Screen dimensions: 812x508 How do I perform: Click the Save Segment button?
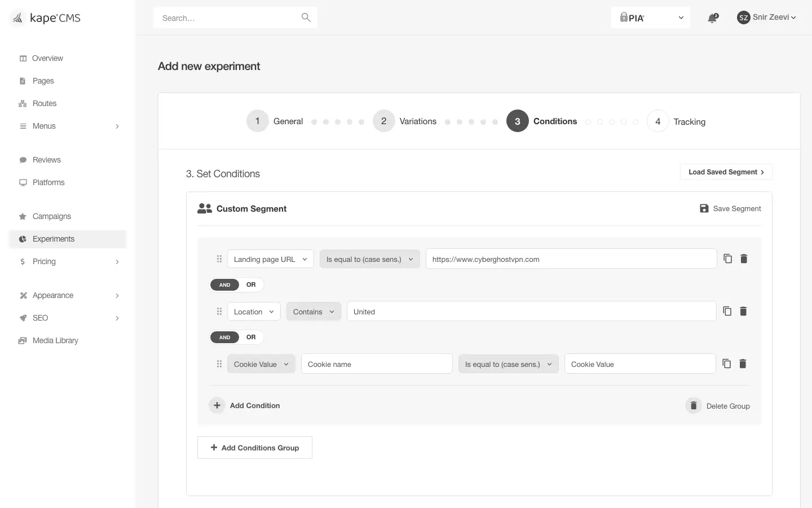click(x=730, y=208)
